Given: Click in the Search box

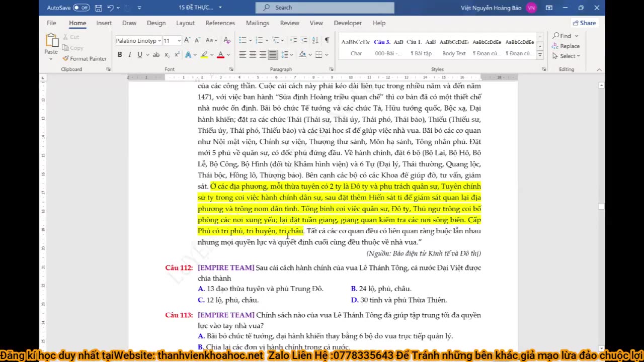Looking at the screenshot, I should (325, 8).
